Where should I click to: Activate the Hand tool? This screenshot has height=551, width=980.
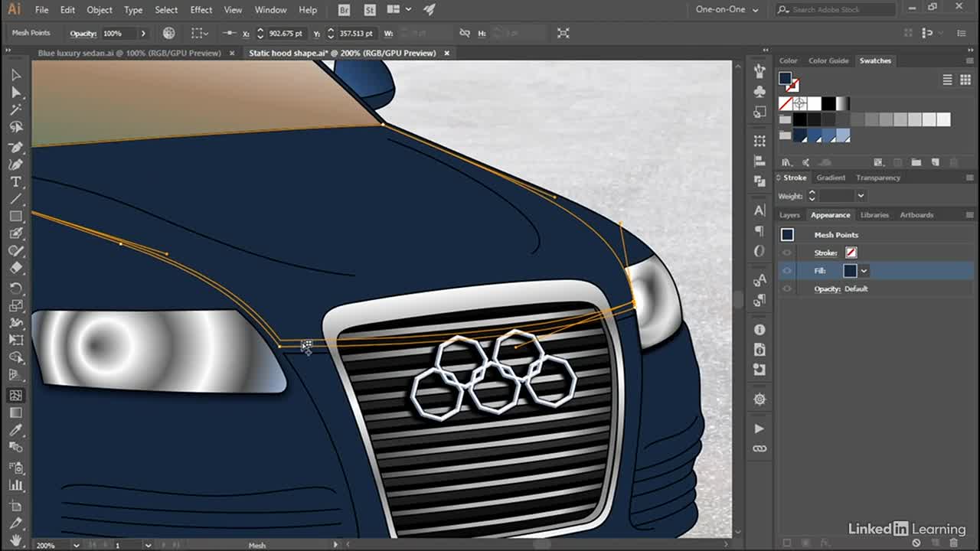click(15, 540)
